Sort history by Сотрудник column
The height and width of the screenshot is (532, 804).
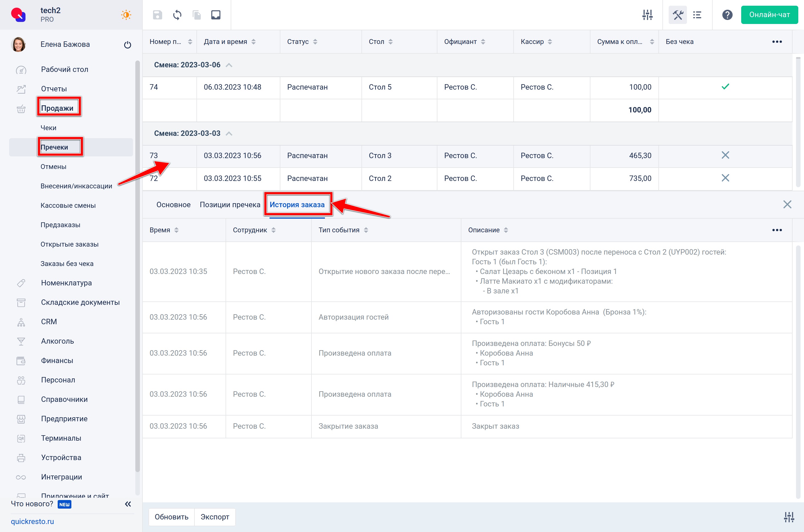click(x=273, y=230)
